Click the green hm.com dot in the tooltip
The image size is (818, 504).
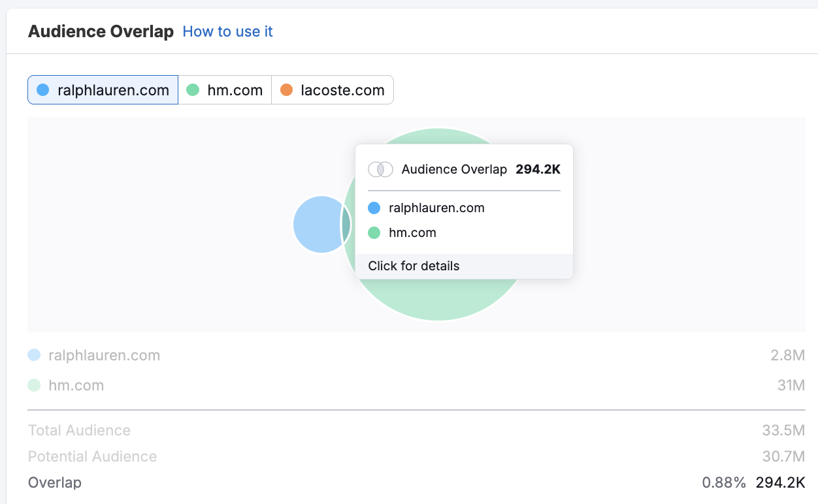click(x=374, y=232)
